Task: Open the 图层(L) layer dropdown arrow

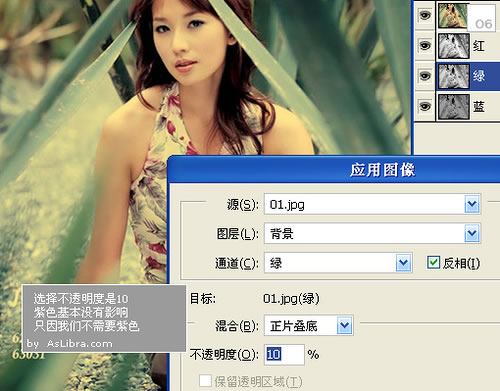Action: [x=472, y=233]
